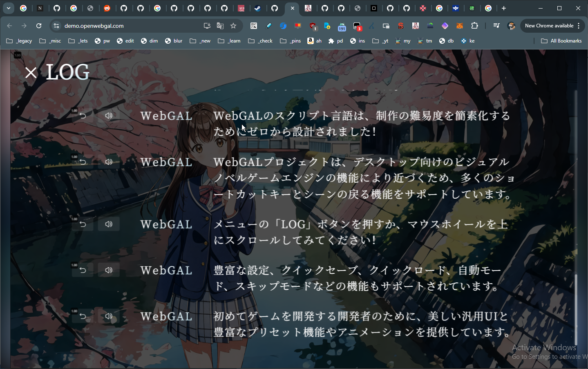
Task: Replay audio for the '初めてゲームを開発する' entry
Action: (x=109, y=316)
